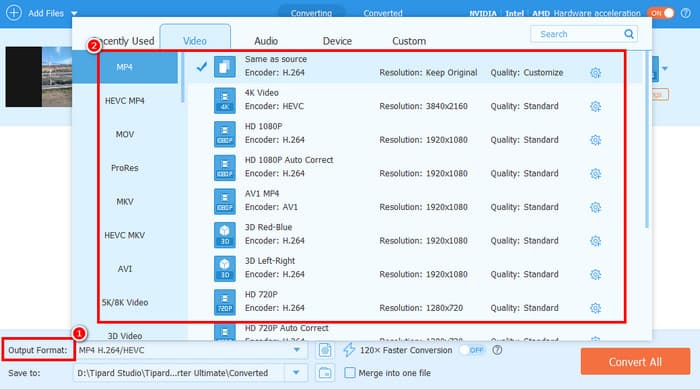
Task: Open settings gear for HD 1080P Auto Correct
Action: pos(595,173)
